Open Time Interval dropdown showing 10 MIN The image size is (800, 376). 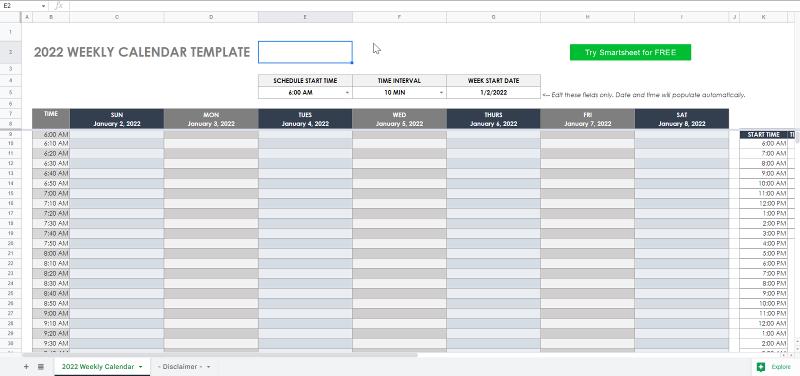click(x=442, y=93)
